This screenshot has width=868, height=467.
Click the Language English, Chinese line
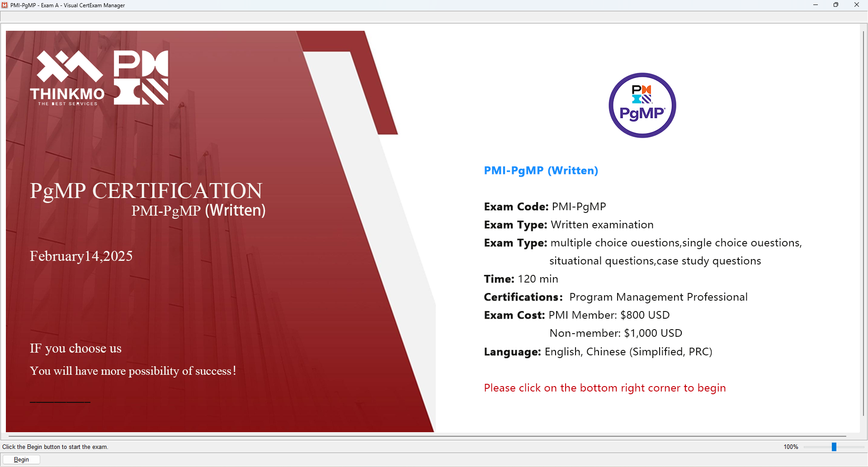pos(598,352)
